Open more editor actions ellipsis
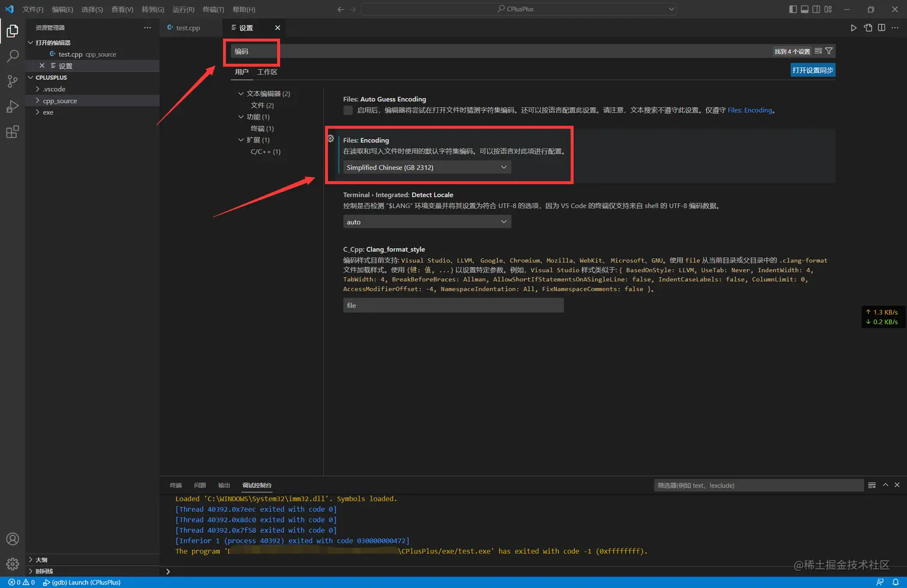 [x=895, y=28]
